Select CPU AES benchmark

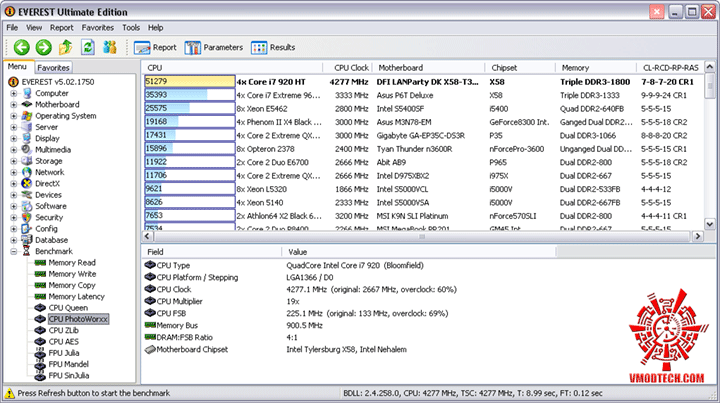pos(63,341)
